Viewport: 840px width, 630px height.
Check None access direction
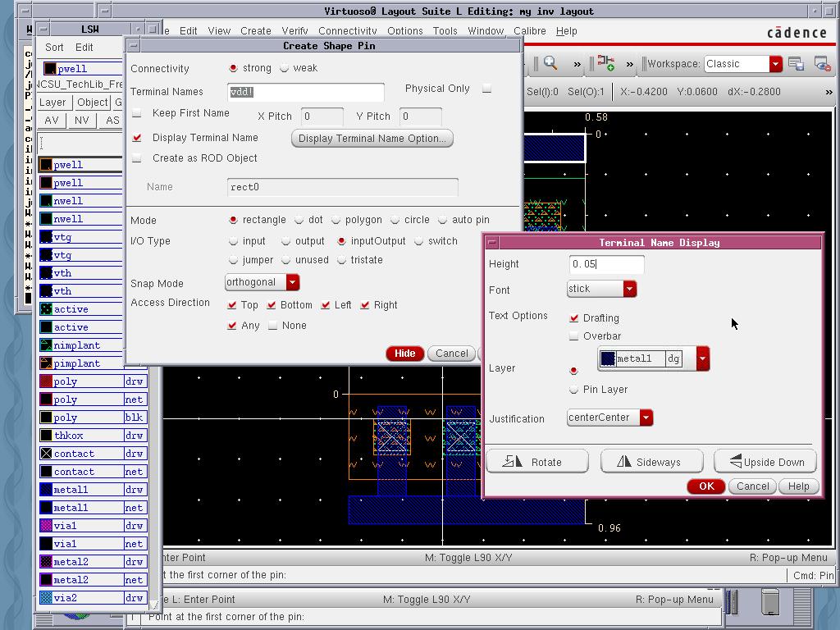(x=272, y=326)
